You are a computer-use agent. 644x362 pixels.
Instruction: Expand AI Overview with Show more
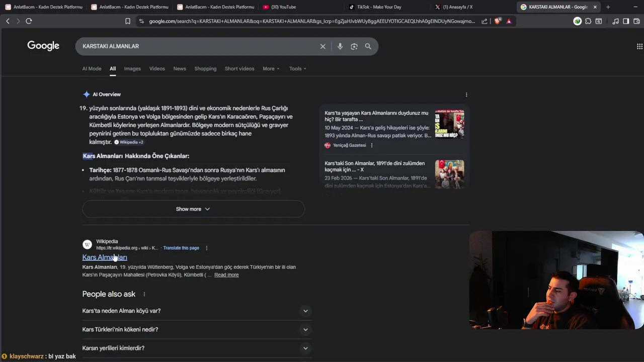click(x=193, y=209)
